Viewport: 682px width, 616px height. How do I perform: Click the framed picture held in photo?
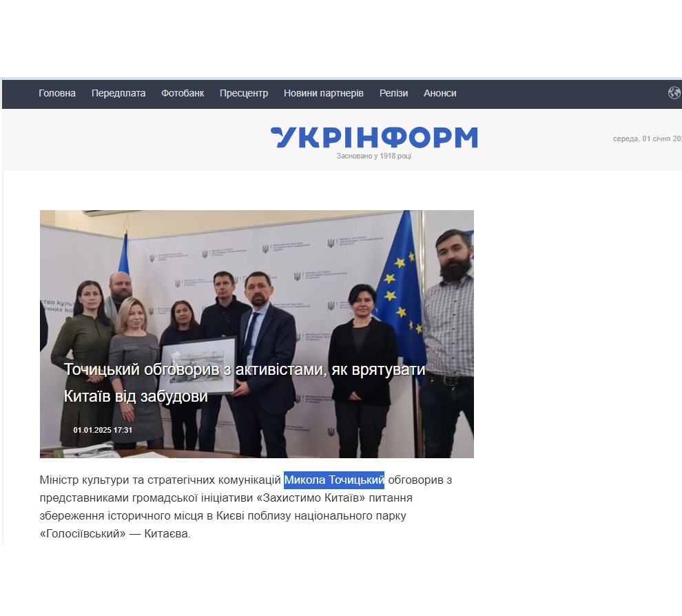pyautogui.click(x=199, y=365)
